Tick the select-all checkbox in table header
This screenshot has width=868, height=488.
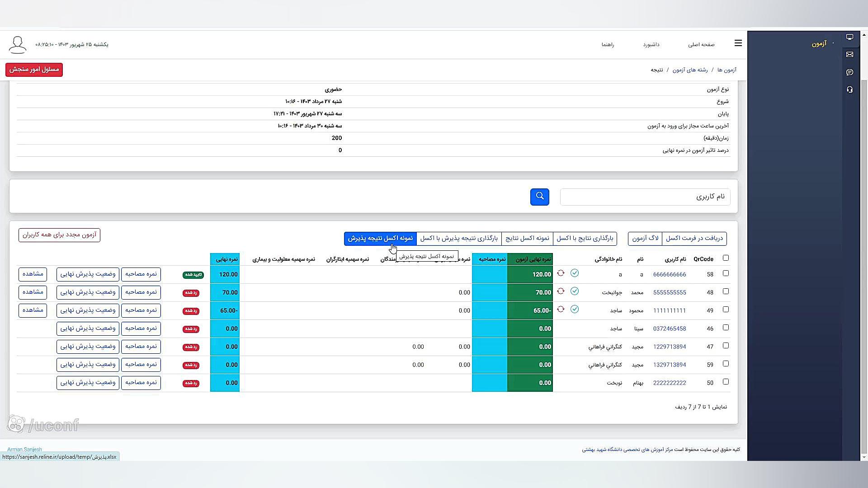[726, 258]
